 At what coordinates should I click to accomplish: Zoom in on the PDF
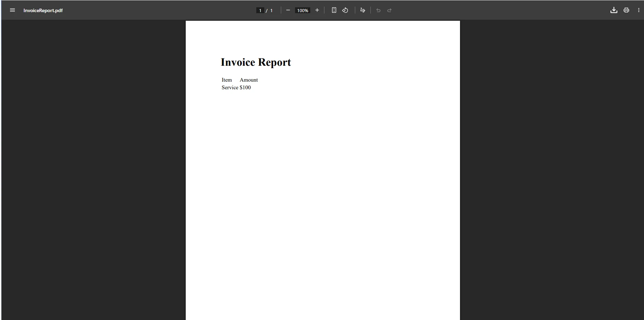[317, 10]
